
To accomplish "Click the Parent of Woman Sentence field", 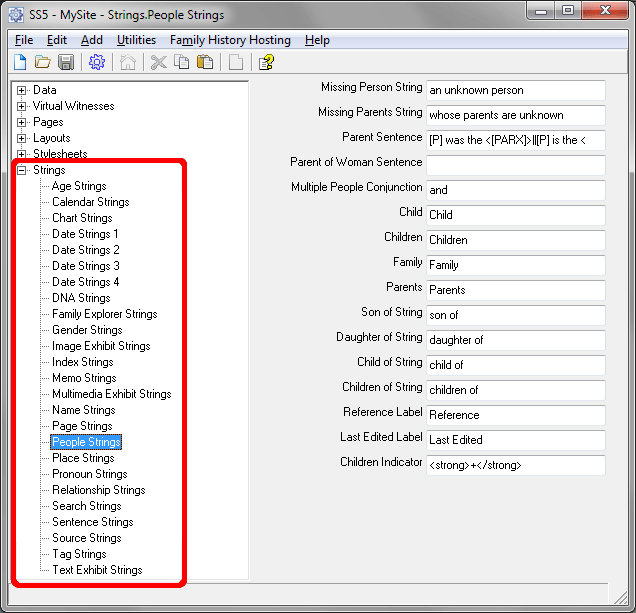I will (515, 165).
